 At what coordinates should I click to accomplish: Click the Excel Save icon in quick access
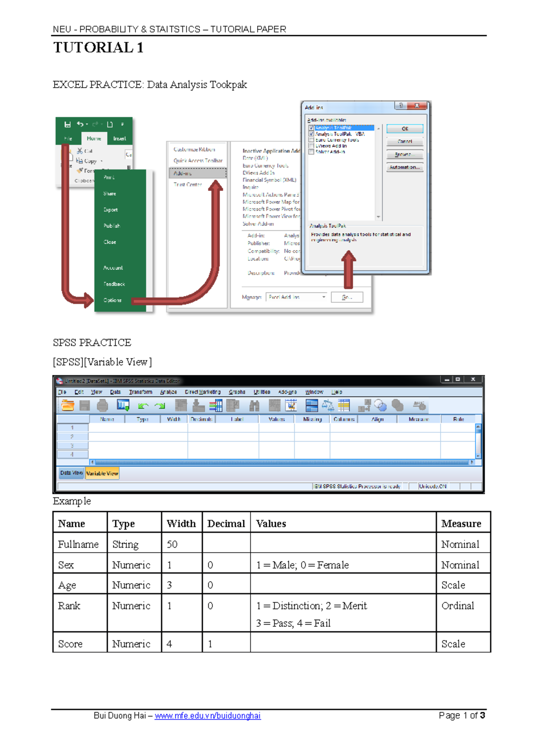(x=68, y=125)
